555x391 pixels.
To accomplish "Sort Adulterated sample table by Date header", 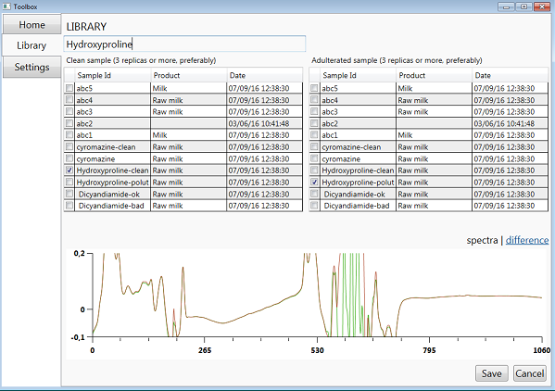I will tap(510, 75).
